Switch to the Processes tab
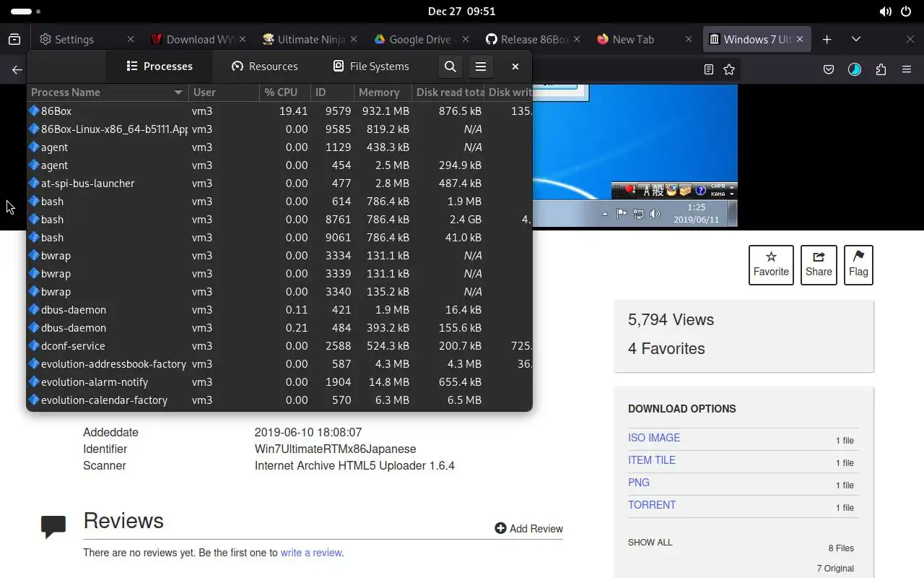The height and width of the screenshot is (578, 924). click(x=159, y=66)
